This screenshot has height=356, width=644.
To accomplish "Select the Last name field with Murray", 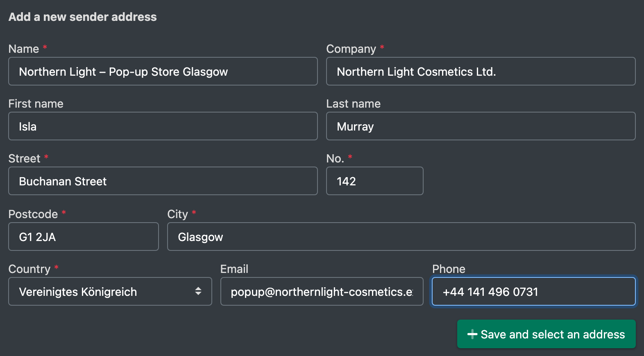I will pos(481,126).
